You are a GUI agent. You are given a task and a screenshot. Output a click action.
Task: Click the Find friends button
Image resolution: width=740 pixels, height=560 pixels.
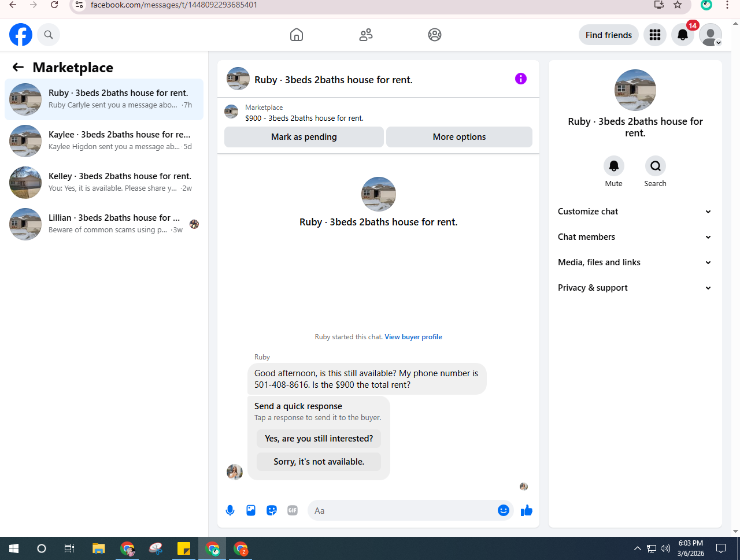[609, 35]
